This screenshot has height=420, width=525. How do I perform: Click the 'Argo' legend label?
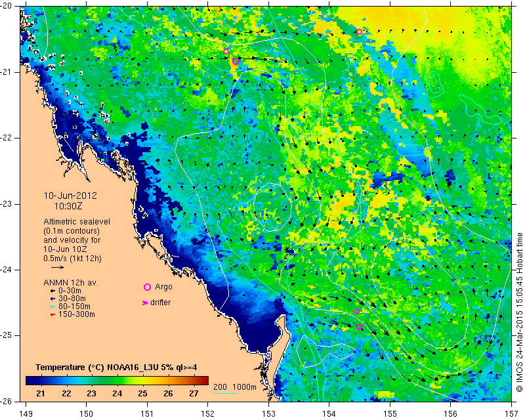(163, 287)
